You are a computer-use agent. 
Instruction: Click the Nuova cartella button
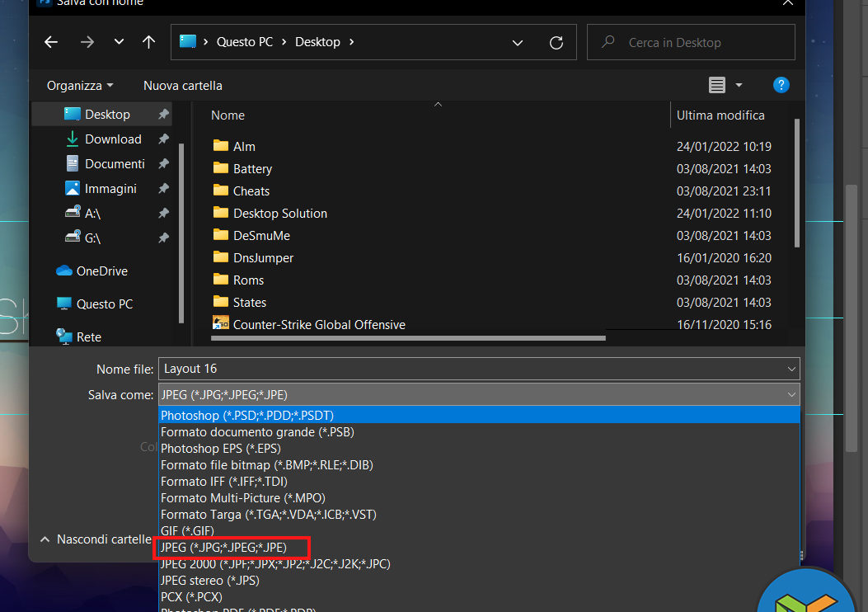tap(182, 85)
